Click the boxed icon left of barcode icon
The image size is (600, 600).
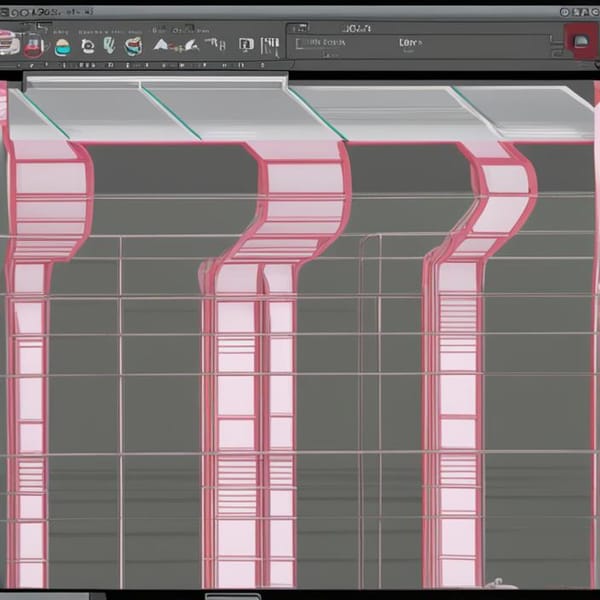pos(245,45)
